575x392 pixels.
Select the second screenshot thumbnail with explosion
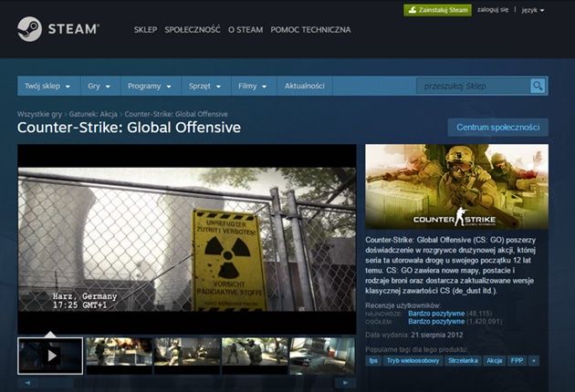119,356
